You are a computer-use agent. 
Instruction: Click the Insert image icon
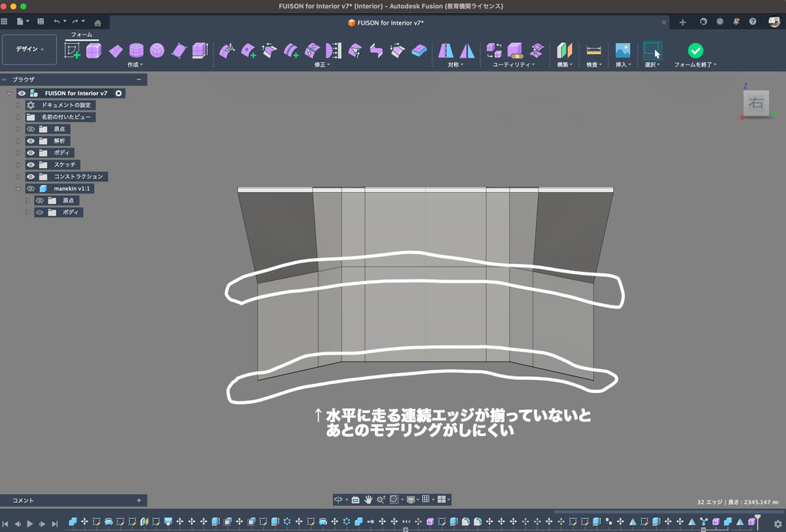click(x=623, y=51)
